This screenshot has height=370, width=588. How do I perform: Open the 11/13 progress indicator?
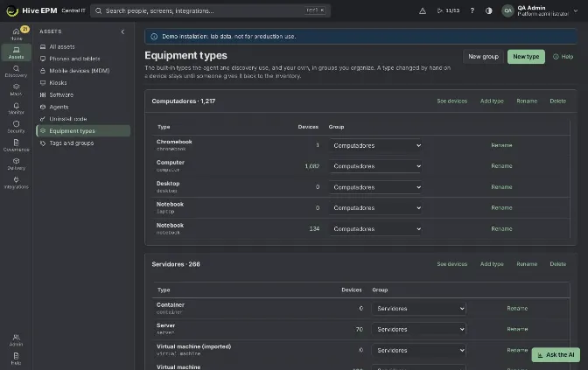(x=448, y=10)
